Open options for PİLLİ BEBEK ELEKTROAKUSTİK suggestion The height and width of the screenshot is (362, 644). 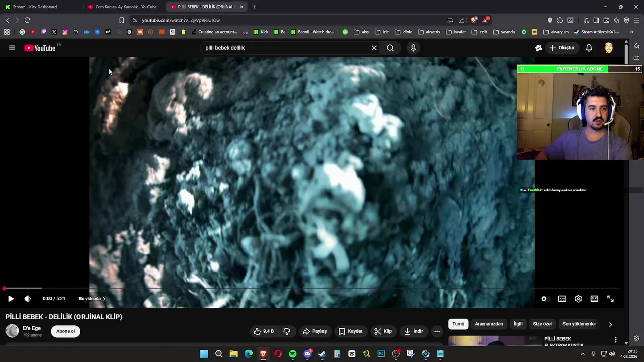click(615, 340)
